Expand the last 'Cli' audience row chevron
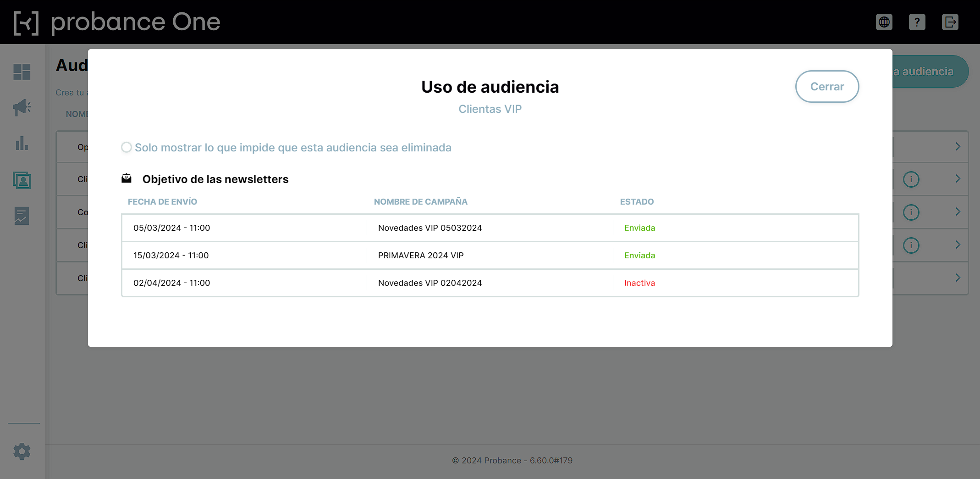 point(958,278)
